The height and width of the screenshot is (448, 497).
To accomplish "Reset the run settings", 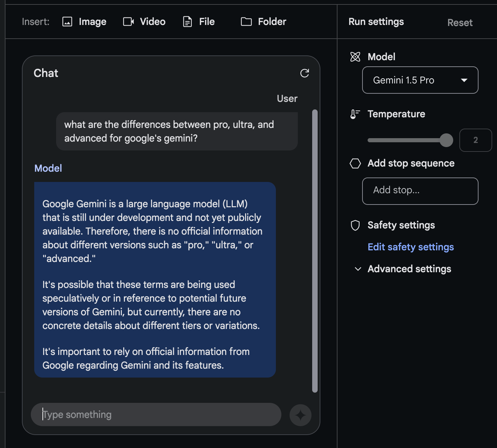I will (460, 23).
